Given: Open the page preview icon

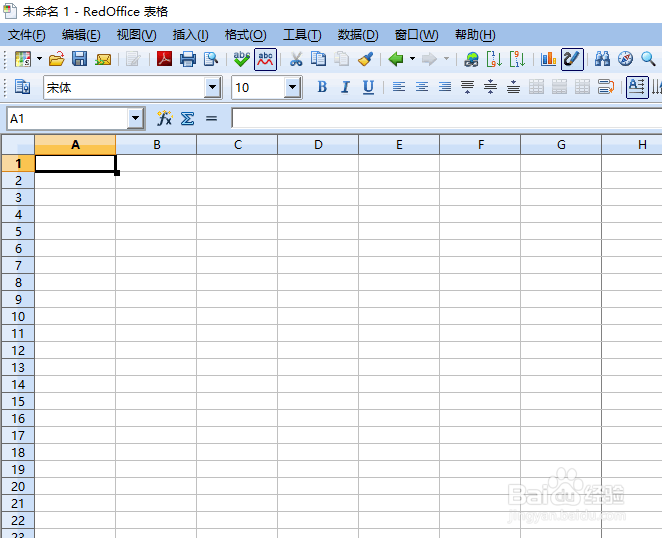Looking at the screenshot, I should click(210, 59).
